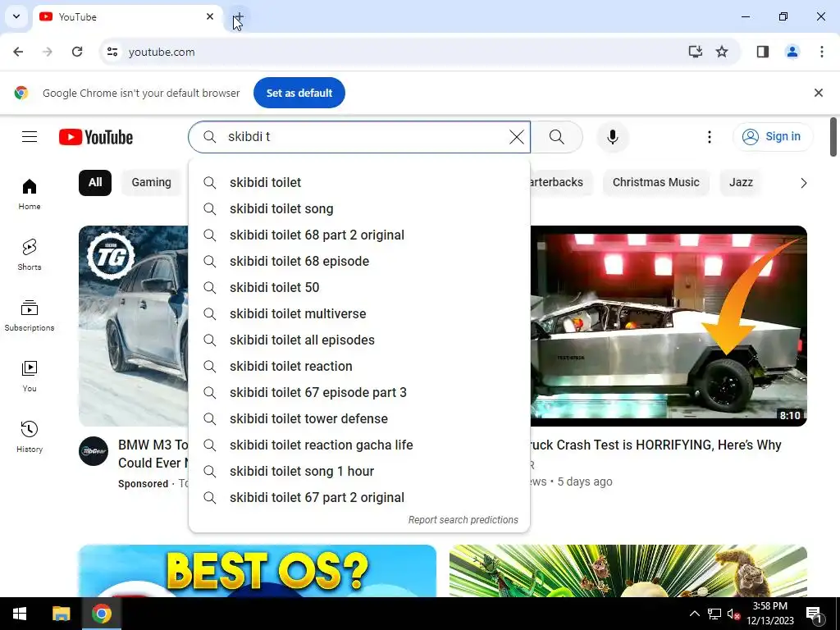Choose suggestion skibidi toilet 50
840x630 pixels.
[x=359, y=288]
